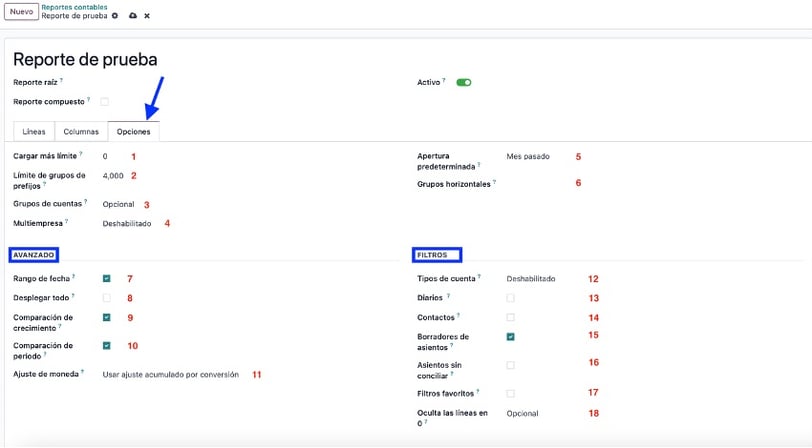Screen dimensions: 812x448
Task: Open Apertura predeterminada Mes pasado dropdown
Action: pos(528,156)
